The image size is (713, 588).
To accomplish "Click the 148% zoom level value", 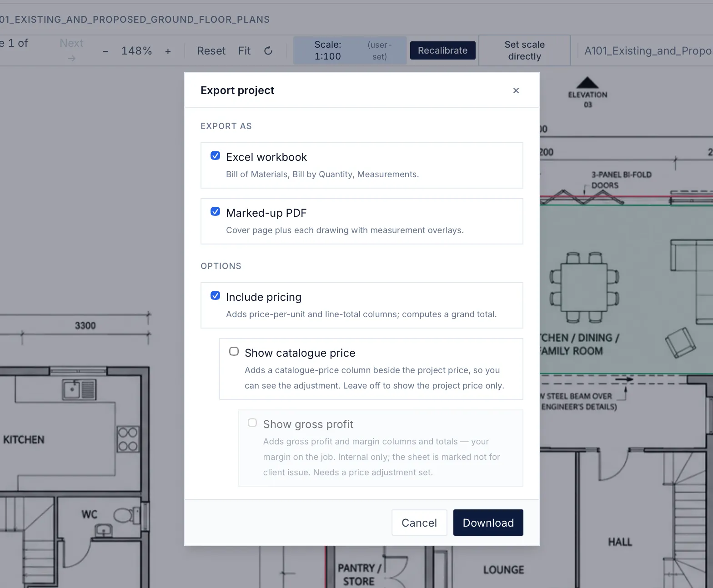I will click(x=136, y=51).
